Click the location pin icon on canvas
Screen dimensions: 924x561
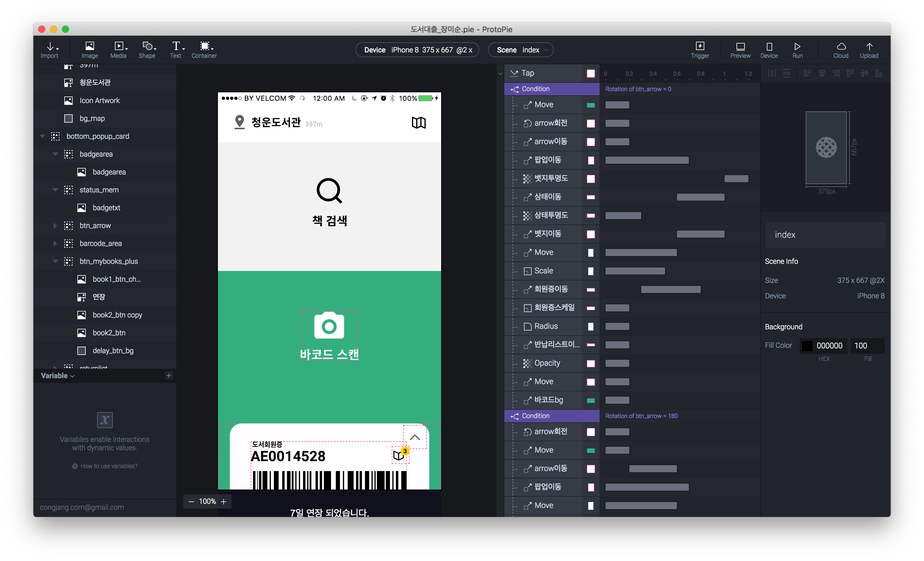pyautogui.click(x=239, y=122)
